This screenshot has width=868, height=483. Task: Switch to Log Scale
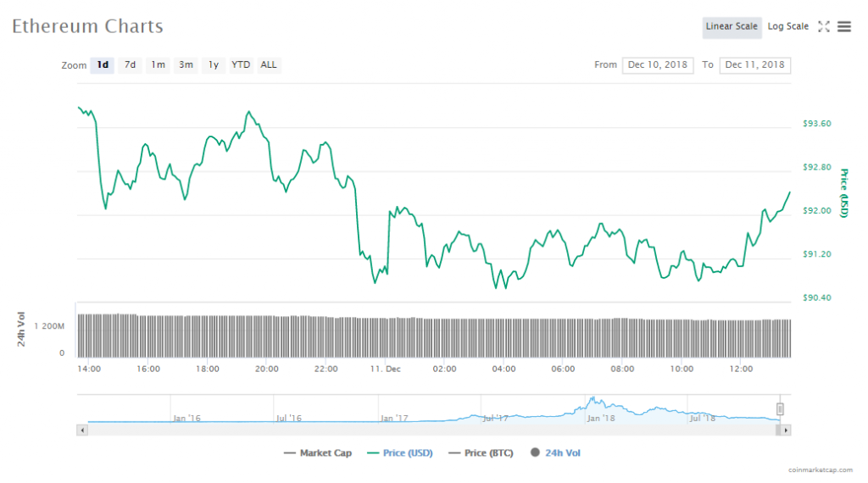[787, 26]
